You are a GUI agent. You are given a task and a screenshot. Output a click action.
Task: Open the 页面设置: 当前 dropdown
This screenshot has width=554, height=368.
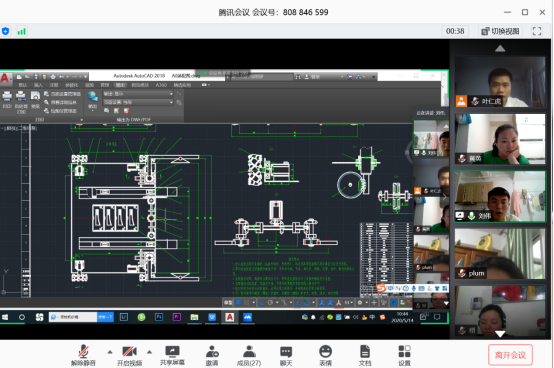pos(138,102)
